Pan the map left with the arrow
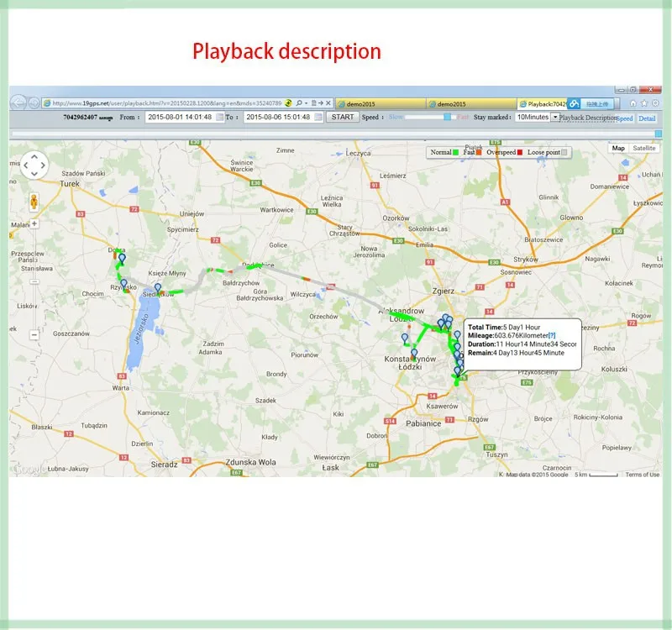 (26, 165)
